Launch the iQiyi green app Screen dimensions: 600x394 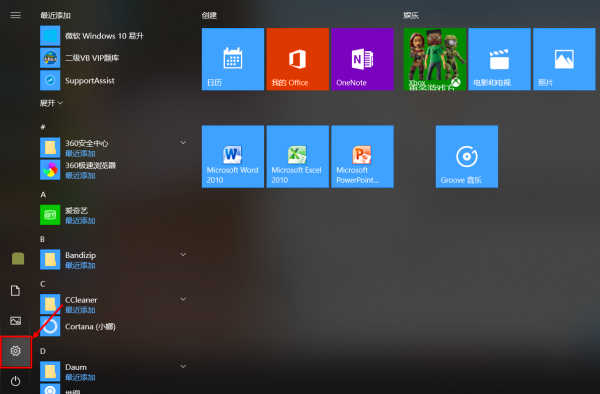tap(50, 215)
